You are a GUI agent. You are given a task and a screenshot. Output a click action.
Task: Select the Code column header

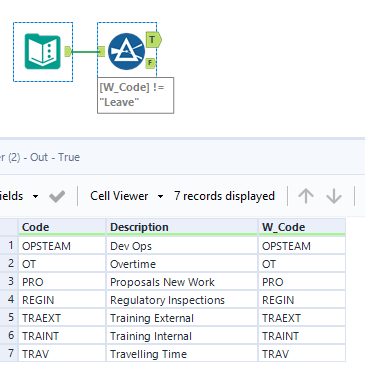click(62, 227)
